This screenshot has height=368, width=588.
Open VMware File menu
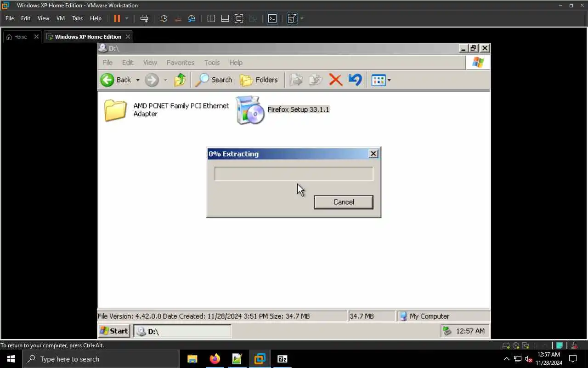[x=10, y=18]
